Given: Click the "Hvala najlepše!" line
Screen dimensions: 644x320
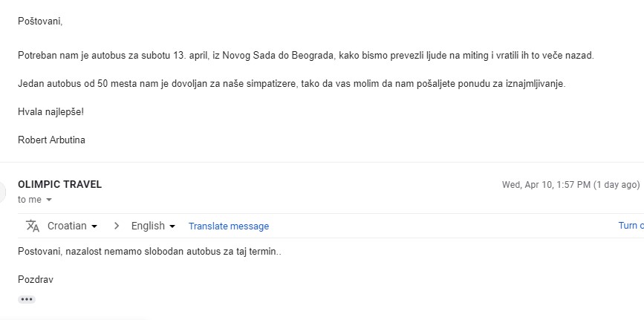Looking at the screenshot, I should coord(51,111).
